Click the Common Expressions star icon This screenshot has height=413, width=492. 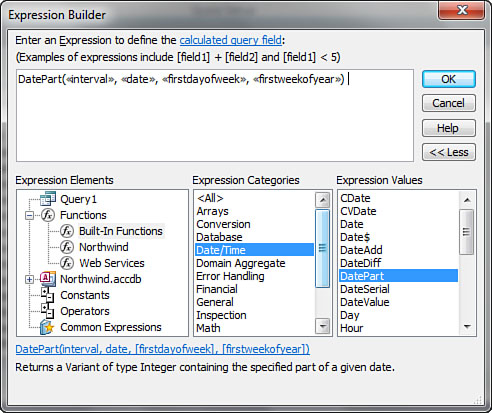tap(47, 327)
